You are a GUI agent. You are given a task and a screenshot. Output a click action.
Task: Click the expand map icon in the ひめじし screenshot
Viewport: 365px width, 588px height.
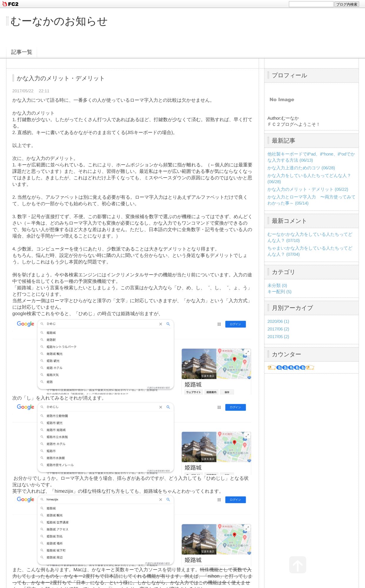[x=247, y=435]
